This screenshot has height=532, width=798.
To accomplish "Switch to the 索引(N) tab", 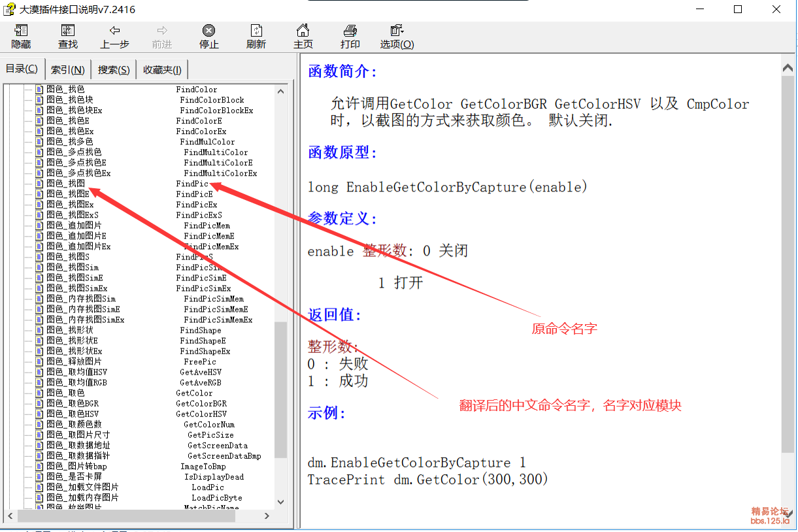I will pyautogui.click(x=68, y=70).
